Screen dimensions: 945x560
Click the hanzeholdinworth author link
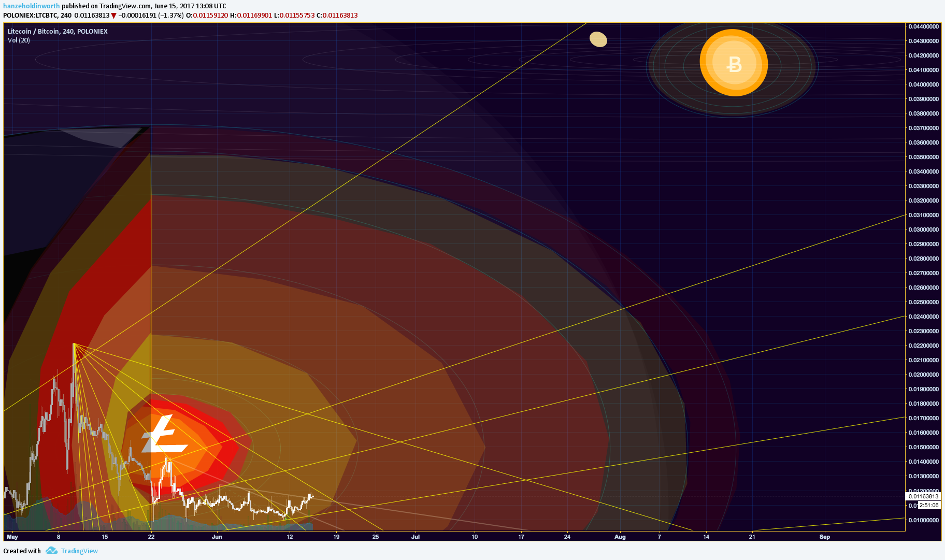[32, 6]
